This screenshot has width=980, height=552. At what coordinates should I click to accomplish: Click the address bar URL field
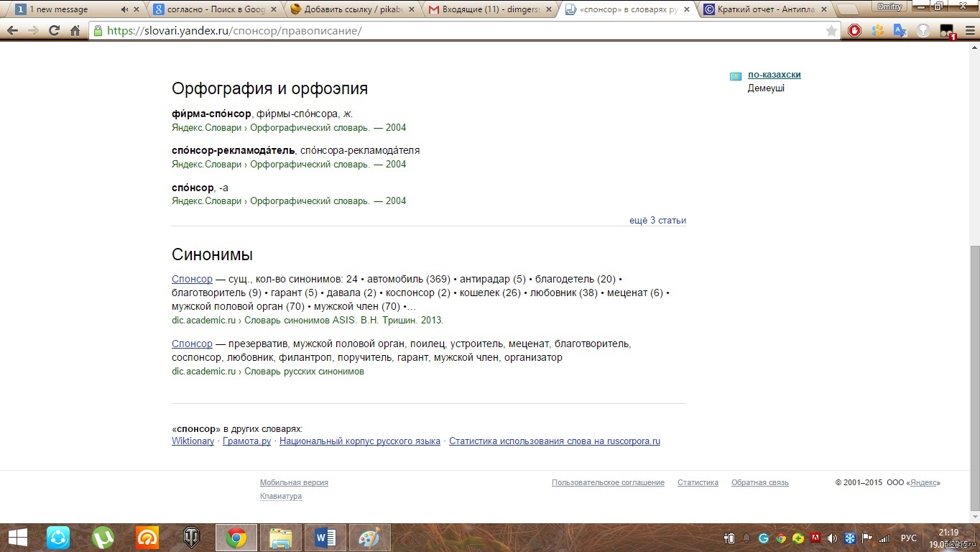[460, 31]
